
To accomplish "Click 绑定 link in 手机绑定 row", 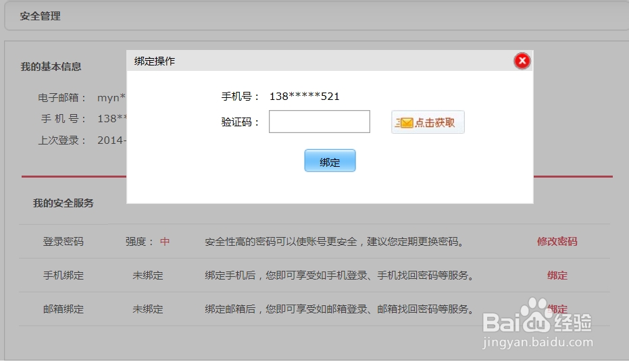I will 557,276.
